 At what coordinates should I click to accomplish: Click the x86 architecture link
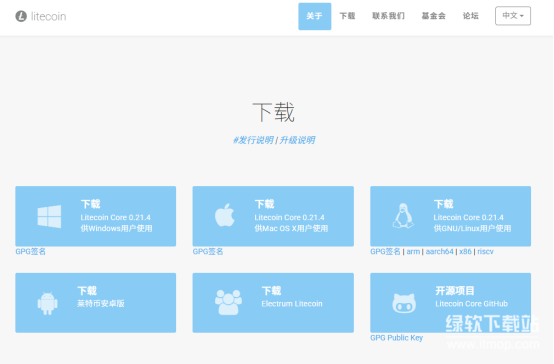click(x=465, y=252)
